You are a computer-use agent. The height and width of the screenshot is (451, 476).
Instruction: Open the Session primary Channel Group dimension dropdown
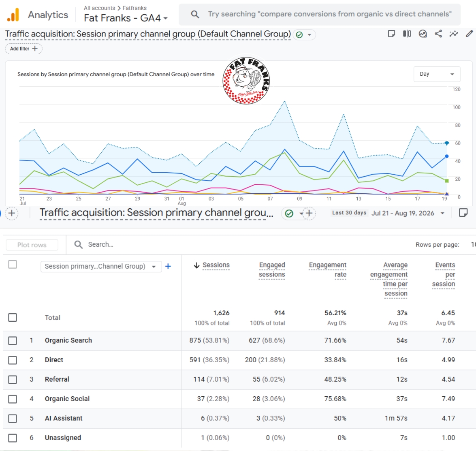[x=101, y=266]
